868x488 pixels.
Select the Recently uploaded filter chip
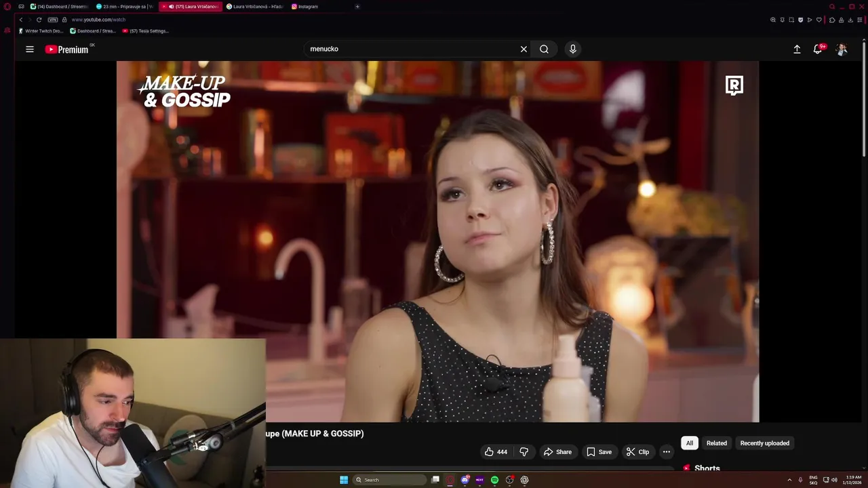pos(765,443)
